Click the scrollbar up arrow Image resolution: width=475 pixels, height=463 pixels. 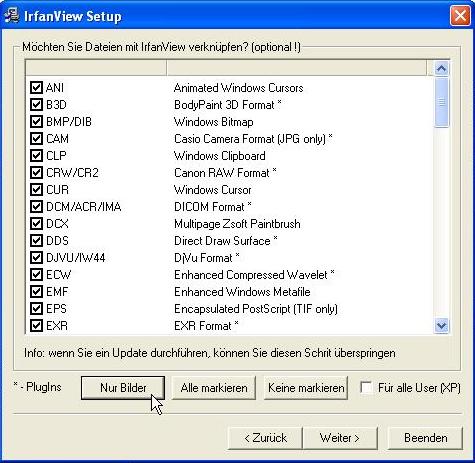pos(442,69)
